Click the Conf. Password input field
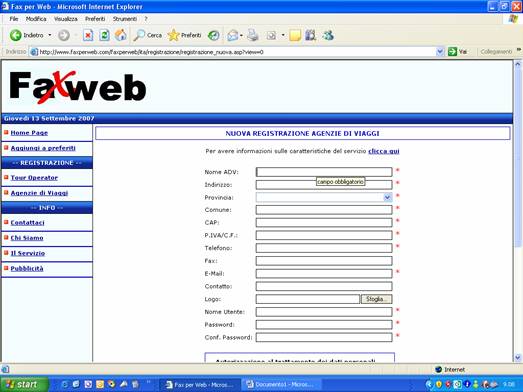 point(324,337)
